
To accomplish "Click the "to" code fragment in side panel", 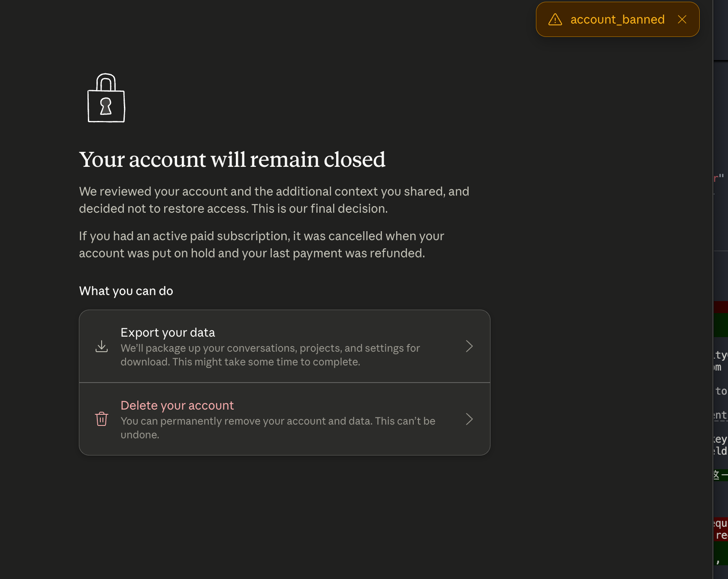I will click(x=721, y=391).
